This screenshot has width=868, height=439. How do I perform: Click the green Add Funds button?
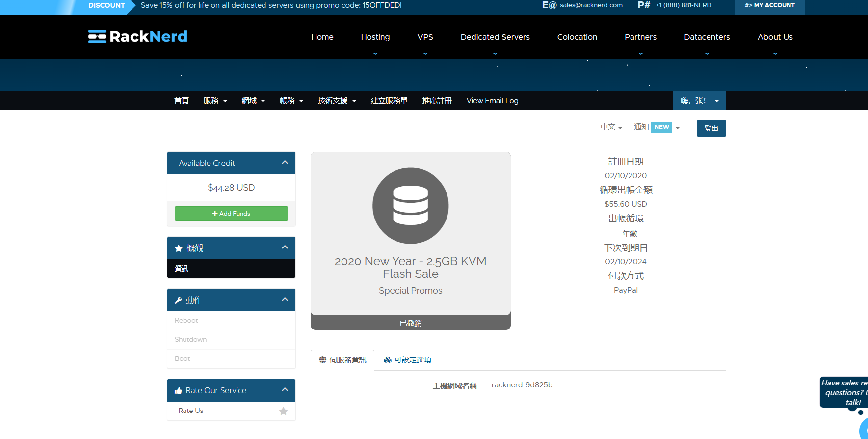pos(231,214)
